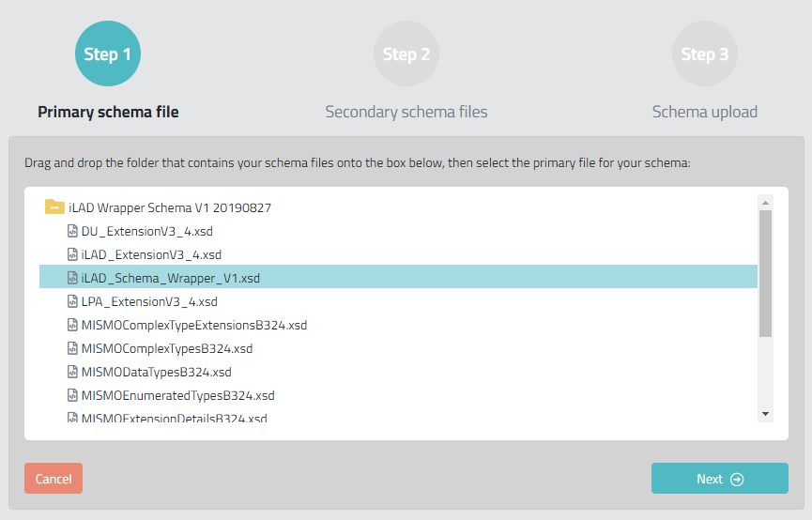Click the scrollbar up arrow
The height and width of the screenshot is (520, 812).
click(x=765, y=203)
